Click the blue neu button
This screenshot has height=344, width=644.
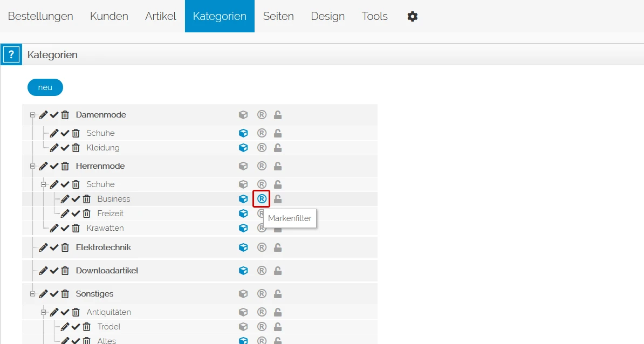pos(45,87)
